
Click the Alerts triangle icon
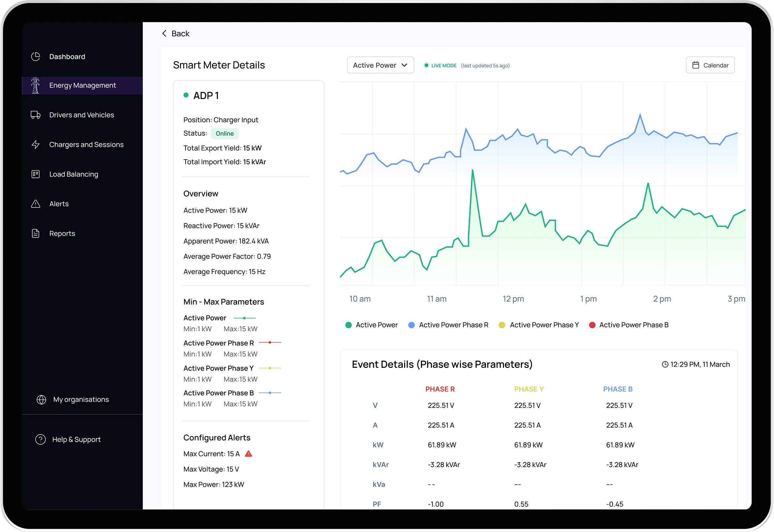click(x=36, y=204)
